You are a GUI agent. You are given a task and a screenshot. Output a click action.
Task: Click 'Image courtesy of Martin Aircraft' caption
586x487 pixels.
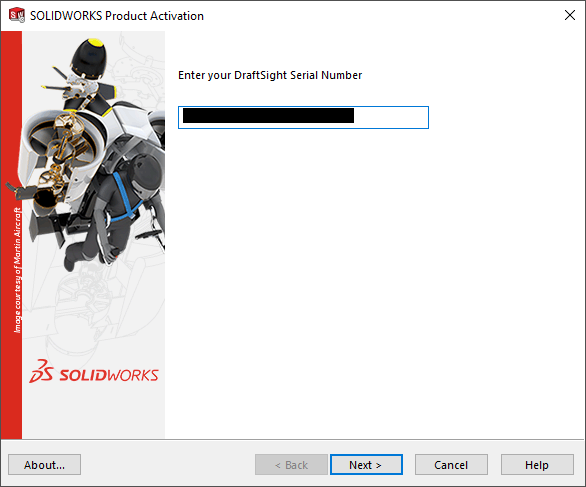[18, 270]
